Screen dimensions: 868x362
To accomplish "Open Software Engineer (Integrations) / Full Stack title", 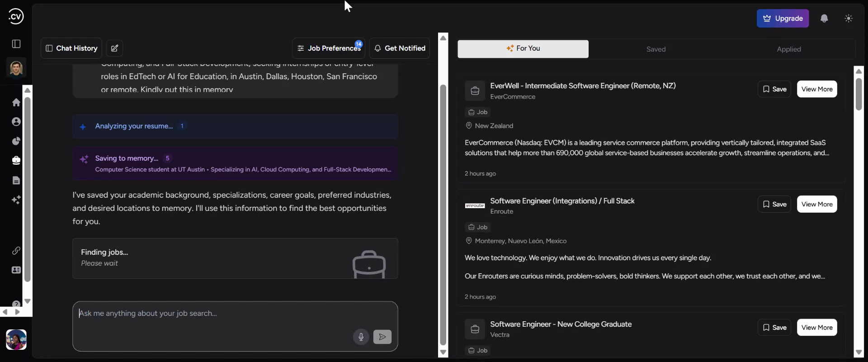I will point(562,201).
